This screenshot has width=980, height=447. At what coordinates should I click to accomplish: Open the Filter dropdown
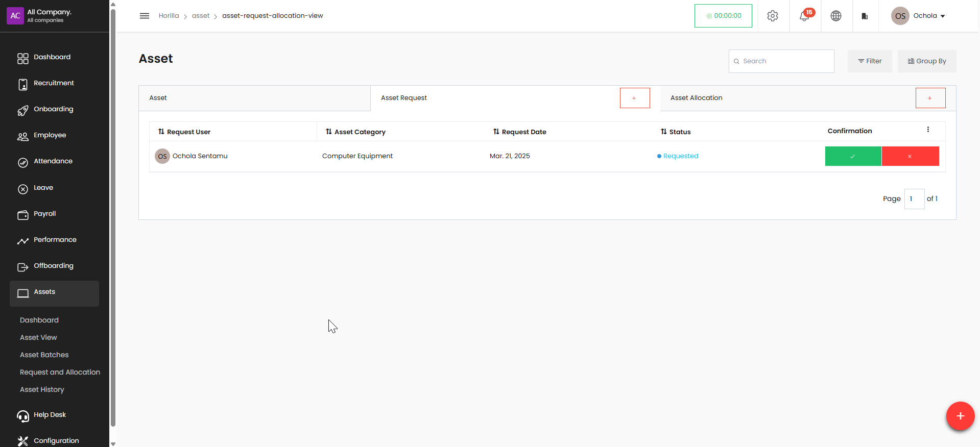870,61
